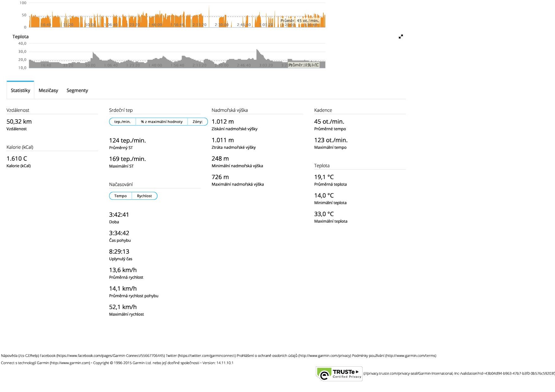555x392 pixels.
Task: Switch to the Statistiky tab
Action: click(x=20, y=90)
